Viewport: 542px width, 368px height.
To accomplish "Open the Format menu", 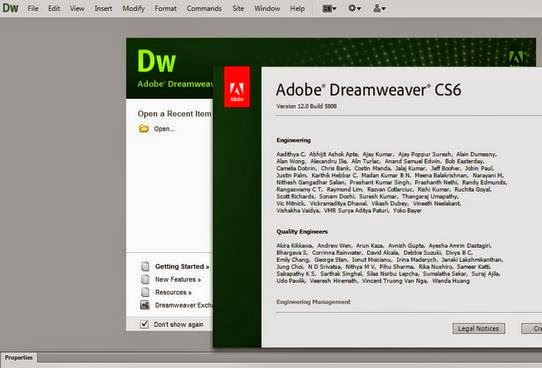I will (x=165, y=8).
